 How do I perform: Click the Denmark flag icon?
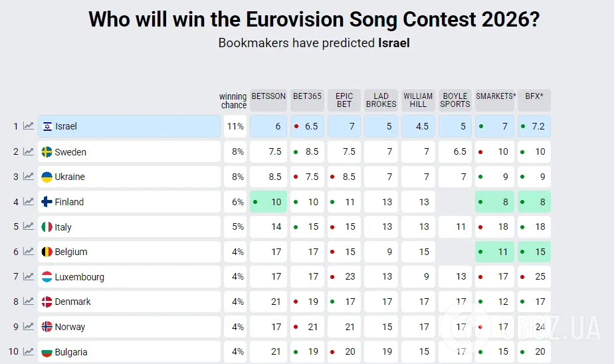47,302
